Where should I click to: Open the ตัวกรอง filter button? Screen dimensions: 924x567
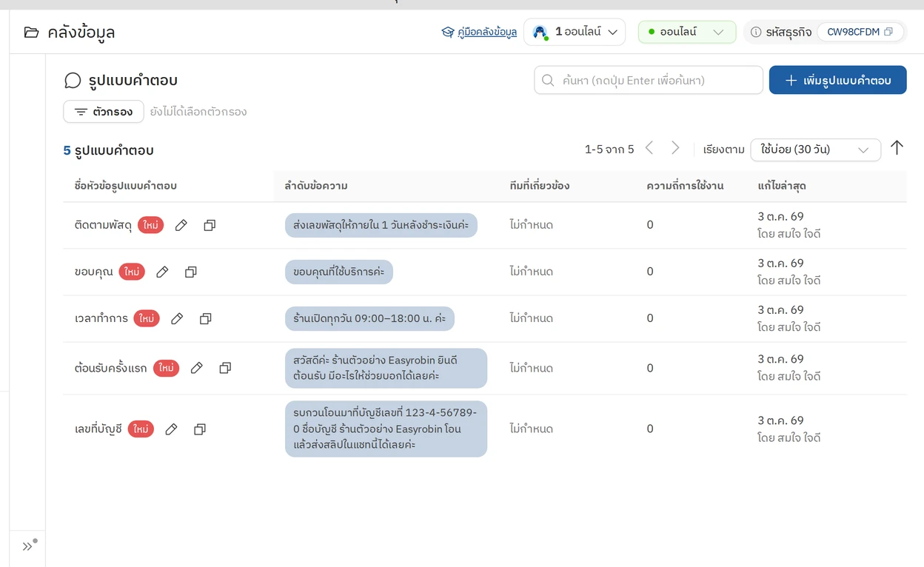click(x=104, y=112)
